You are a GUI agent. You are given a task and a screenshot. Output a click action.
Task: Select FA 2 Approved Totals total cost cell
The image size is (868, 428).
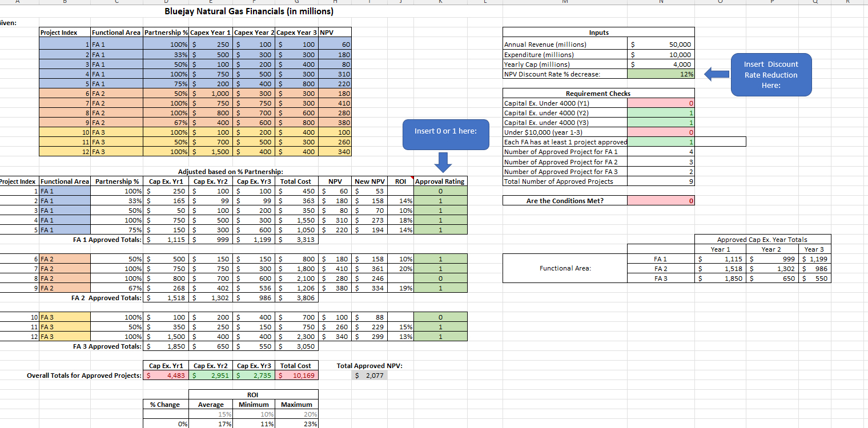(296, 297)
